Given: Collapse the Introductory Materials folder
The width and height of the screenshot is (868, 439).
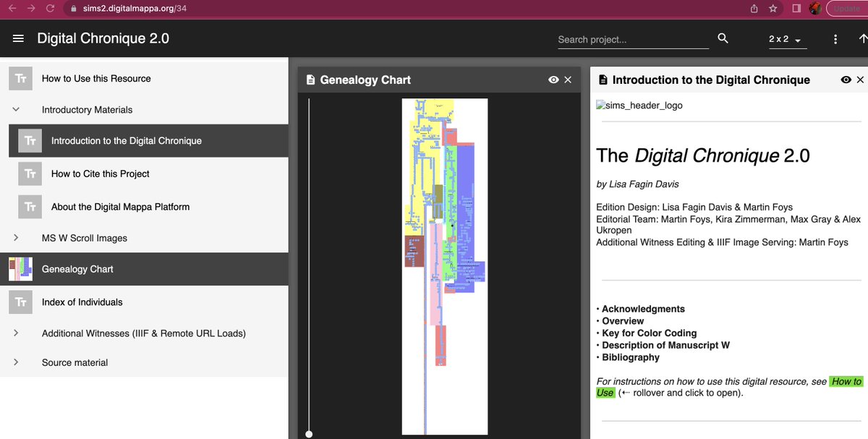Looking at the screenshot, I should pos(16,109).
